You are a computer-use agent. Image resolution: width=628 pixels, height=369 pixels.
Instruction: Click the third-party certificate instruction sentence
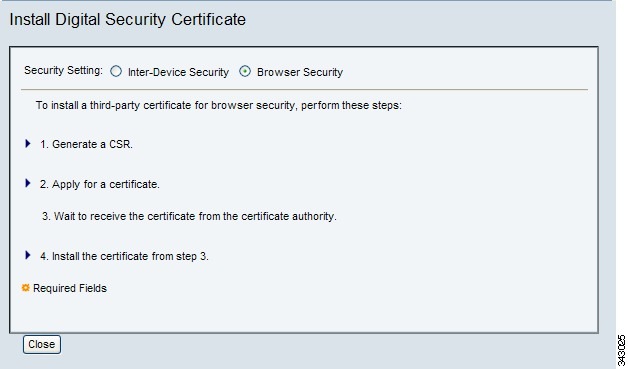[x=219, y=105]
